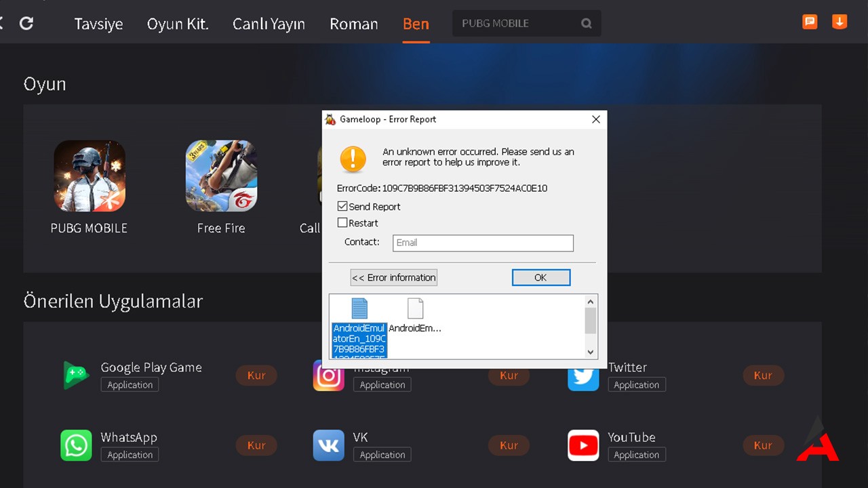868x488 pixels.
Task: Enable the Restart checkbox
Action: (x=342, y=222)
